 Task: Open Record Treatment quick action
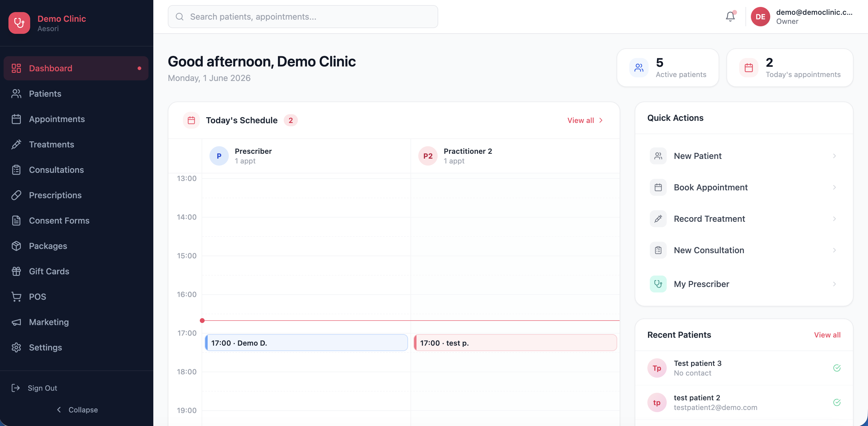coord(744,218)
